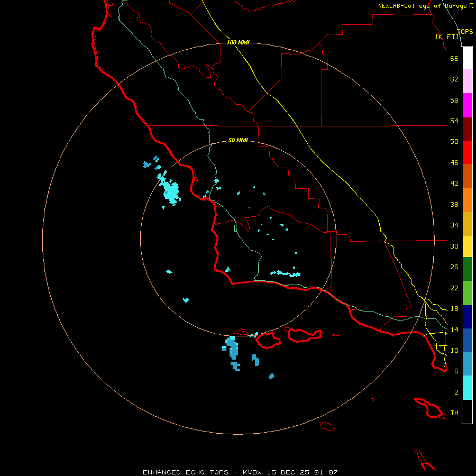Screen dimensions: 476x476
Task: Click the '[K FT]' units label
Action: coord(447,36)
